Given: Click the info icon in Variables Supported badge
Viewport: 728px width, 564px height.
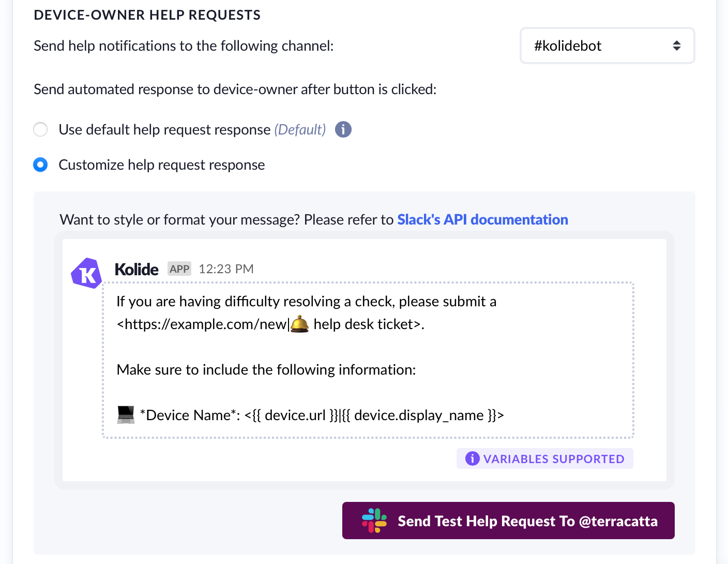Looking at the screenshot, I should (x=472, y=458).
